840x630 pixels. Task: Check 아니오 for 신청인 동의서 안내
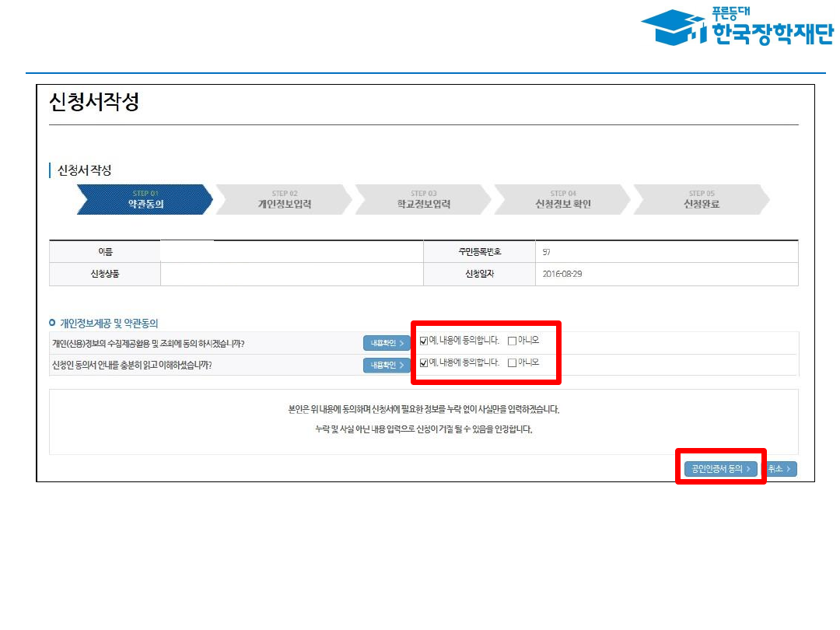pyautogui.click(x=512, y=363)
